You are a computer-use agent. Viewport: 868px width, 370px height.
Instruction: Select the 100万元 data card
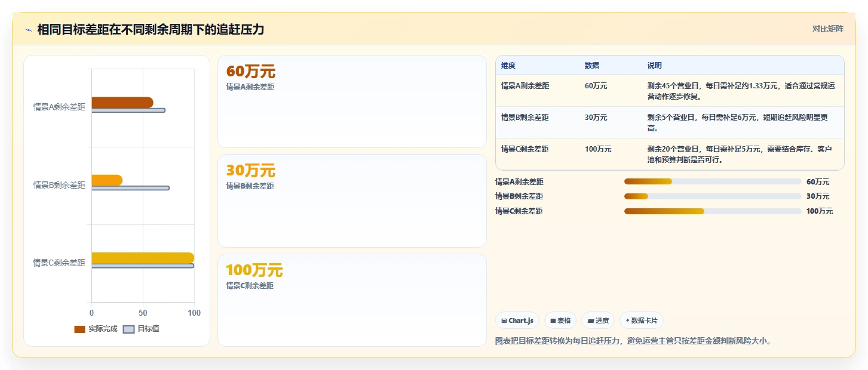[x=352, y=300]
